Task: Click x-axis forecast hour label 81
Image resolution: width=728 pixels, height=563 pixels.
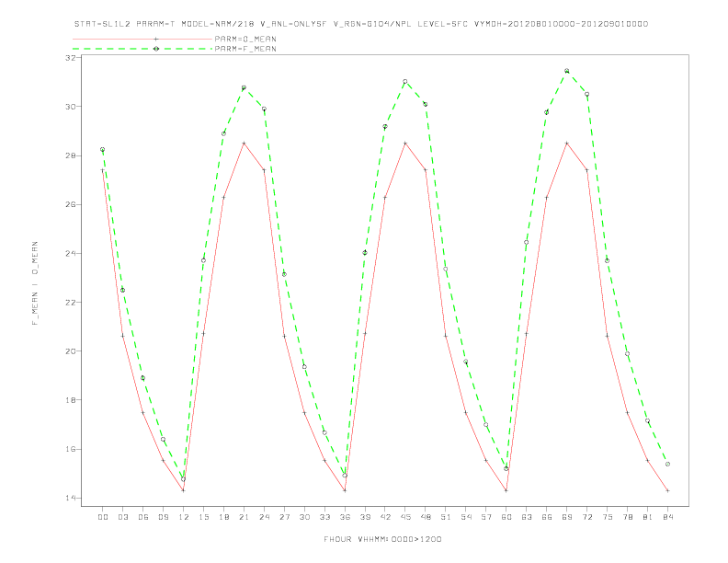Action: tap(648, 517)
